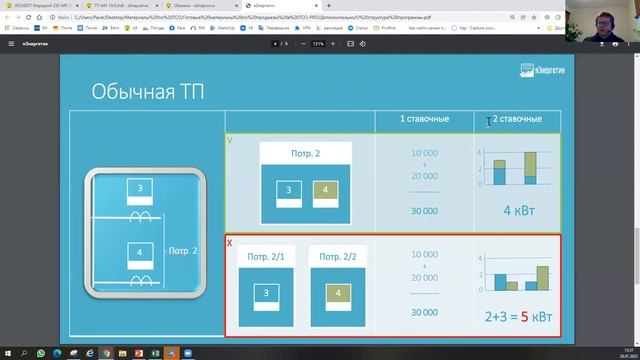Reload the current page
The image size is (640, 360).
29,18
